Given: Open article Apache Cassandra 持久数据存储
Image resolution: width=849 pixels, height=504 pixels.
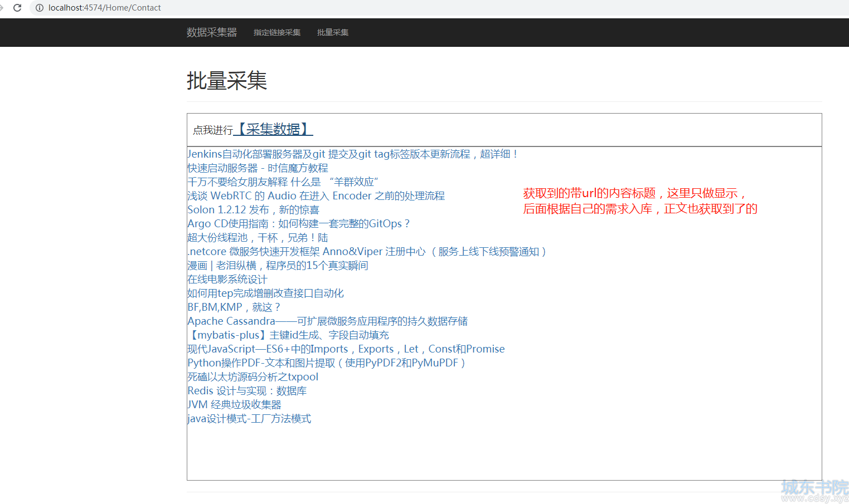Looking at the screenshot, I should (x=328, y=321).
